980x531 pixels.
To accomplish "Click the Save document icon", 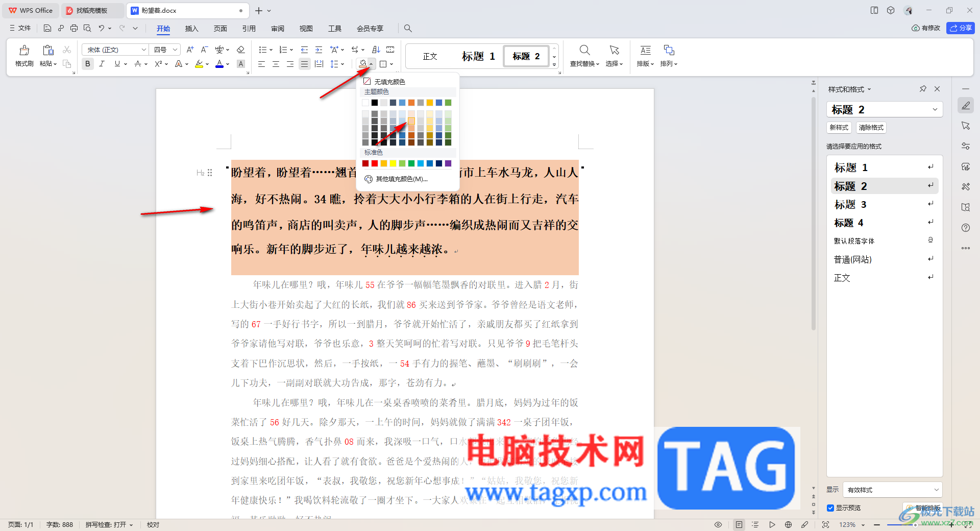I will click(47, 28).
